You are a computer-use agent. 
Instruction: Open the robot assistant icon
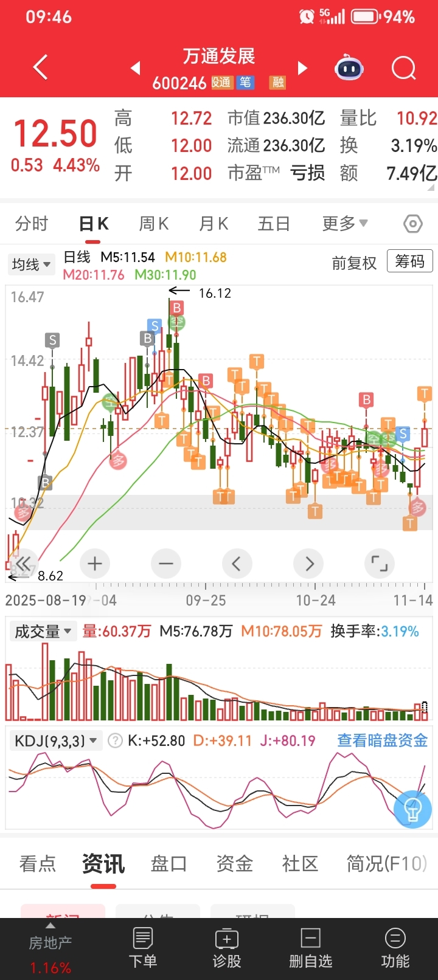click(x=349, y=67)
